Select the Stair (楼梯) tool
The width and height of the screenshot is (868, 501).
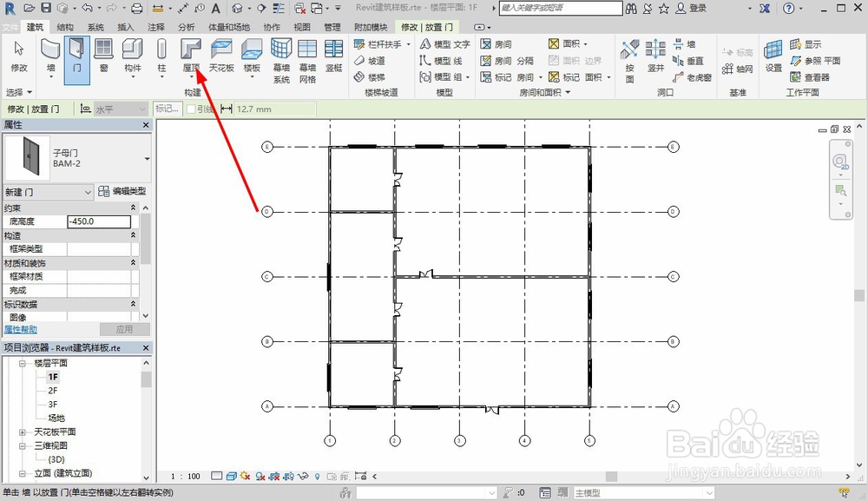click(x=369, y=77)
